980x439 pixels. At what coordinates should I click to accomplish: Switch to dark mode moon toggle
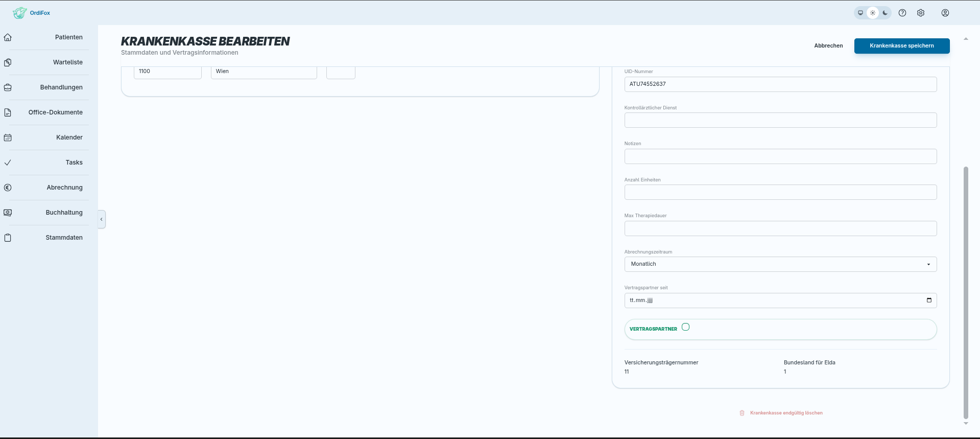pyautogui.click(x=885, y=13)
